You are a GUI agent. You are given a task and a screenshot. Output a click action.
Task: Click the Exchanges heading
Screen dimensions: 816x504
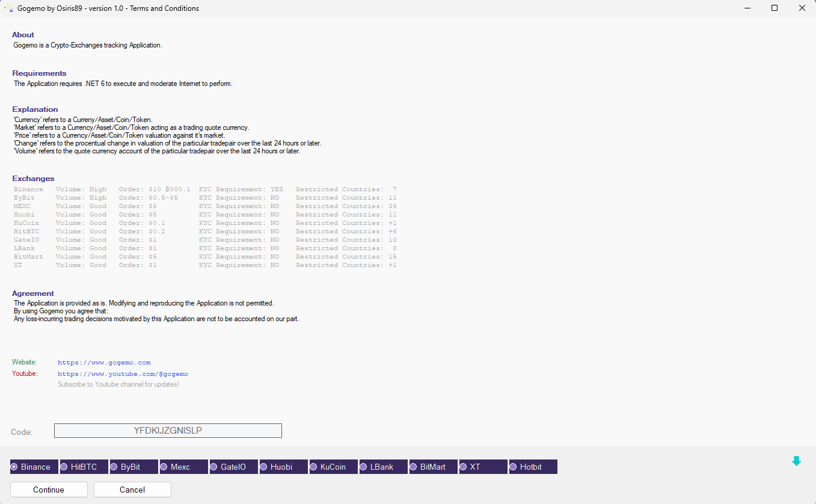(x=33, y=179)
